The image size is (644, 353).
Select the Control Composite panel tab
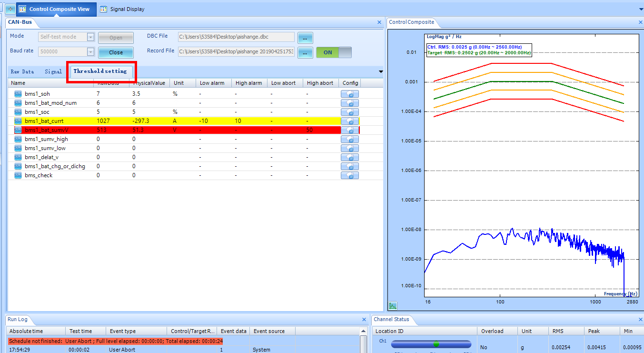click(412, 22)
